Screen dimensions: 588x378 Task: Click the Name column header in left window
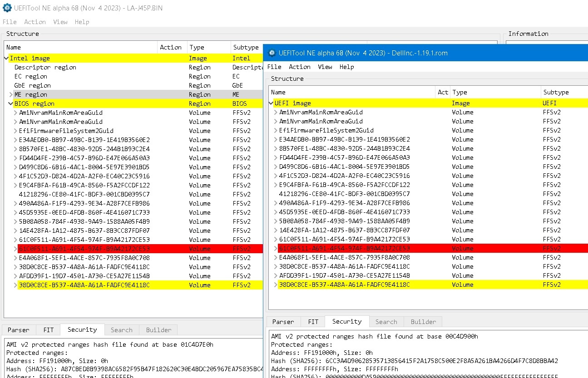tap(14, 47)
